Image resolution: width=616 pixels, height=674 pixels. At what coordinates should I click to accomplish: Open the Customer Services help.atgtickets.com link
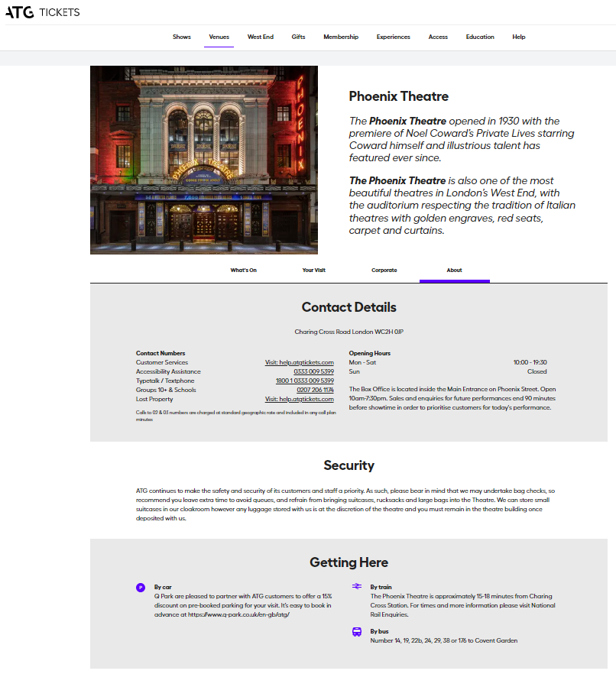pyautogui.click(x=299, y=362)
